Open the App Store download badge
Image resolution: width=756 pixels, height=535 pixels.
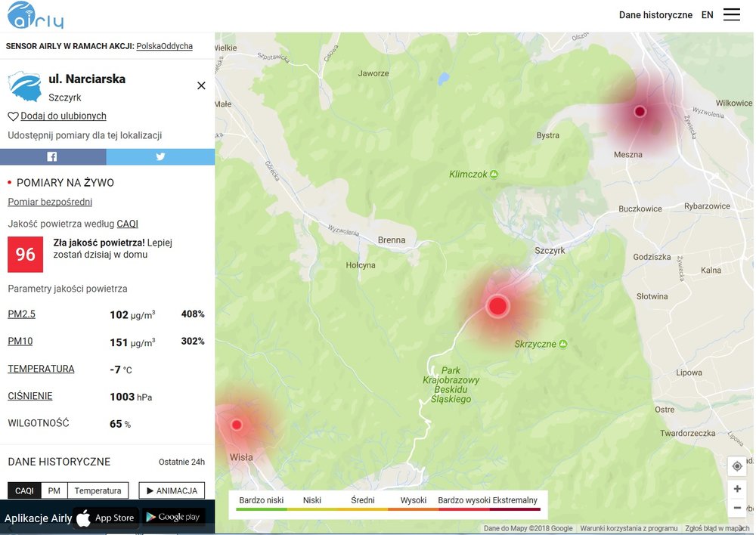(x=106, y=518)
